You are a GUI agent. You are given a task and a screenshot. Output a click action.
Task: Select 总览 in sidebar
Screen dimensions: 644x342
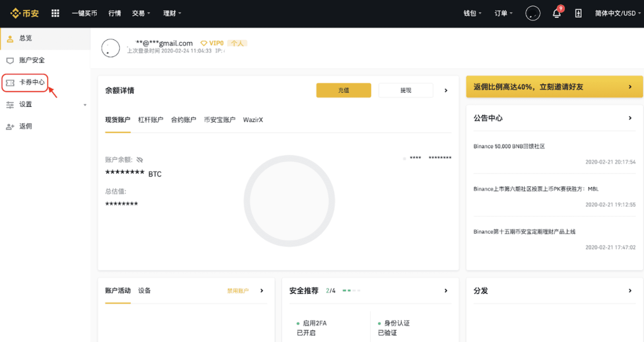click(x=45, y=39)
